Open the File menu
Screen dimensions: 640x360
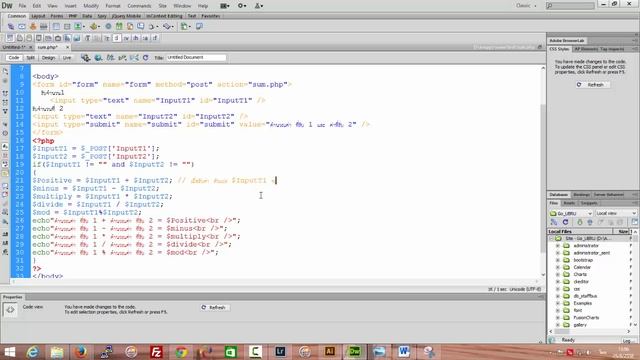[22, 6]
